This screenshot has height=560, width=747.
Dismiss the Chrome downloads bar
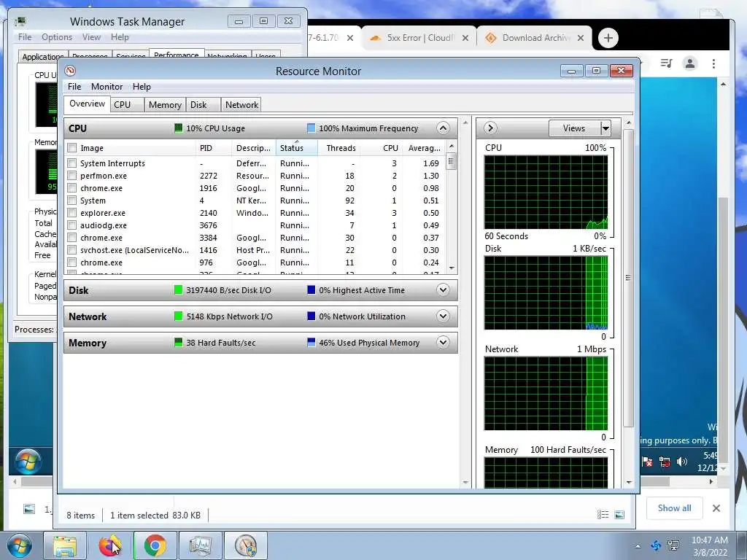[716, 508]
